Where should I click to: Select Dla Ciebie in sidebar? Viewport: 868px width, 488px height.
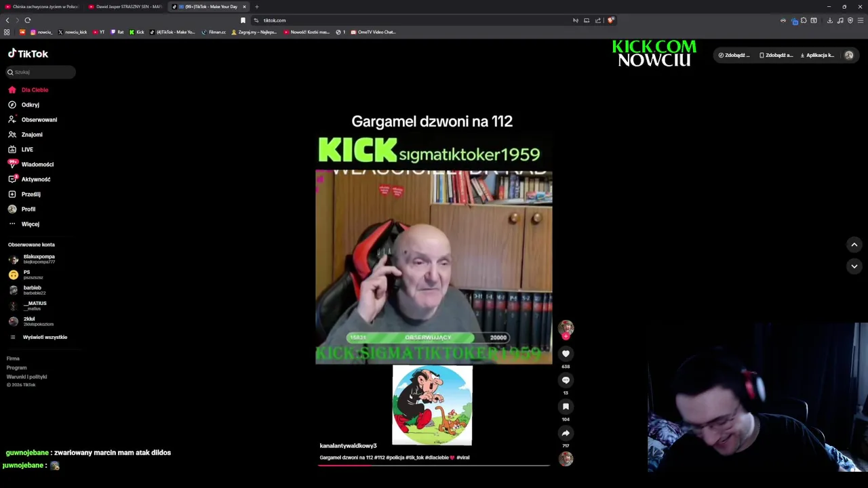[28, 90]
